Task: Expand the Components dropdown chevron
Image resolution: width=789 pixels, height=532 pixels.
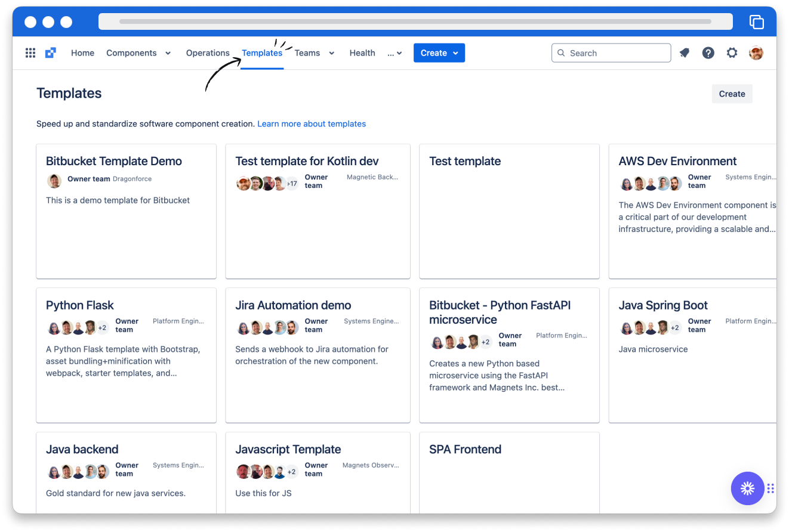Action: (x=168, y=53)
